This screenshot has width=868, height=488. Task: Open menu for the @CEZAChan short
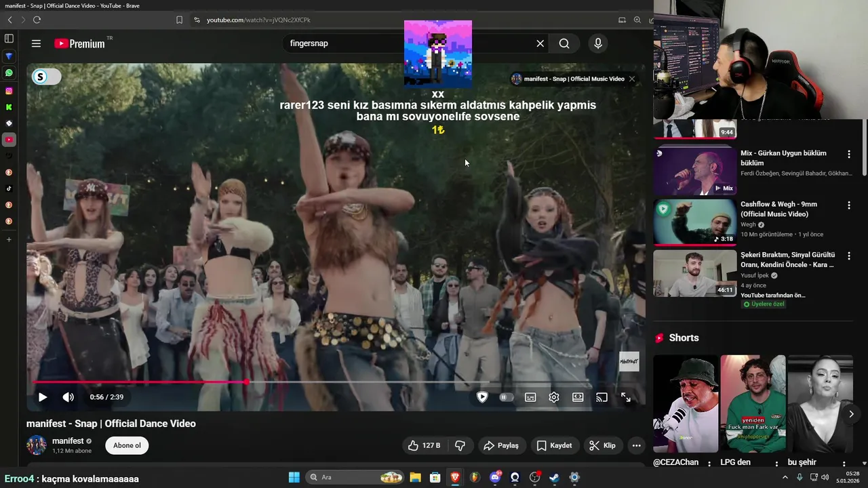[709, 464]
